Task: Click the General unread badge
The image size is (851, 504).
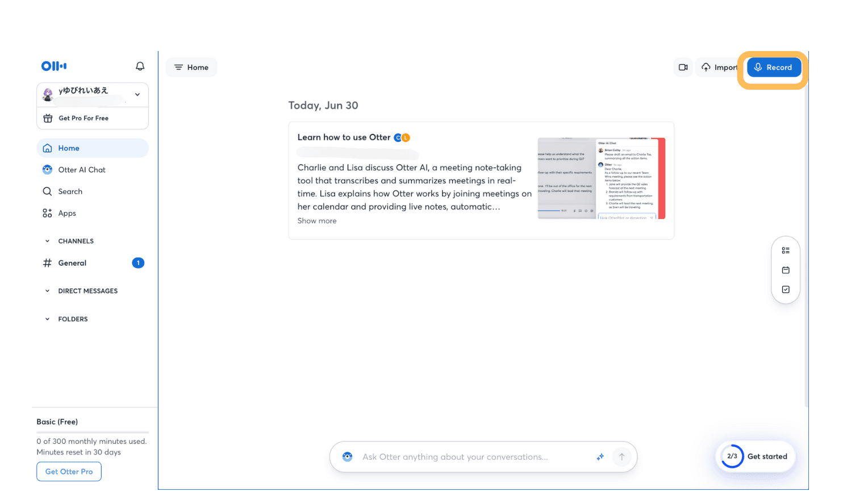Action: tap(138, 263)
